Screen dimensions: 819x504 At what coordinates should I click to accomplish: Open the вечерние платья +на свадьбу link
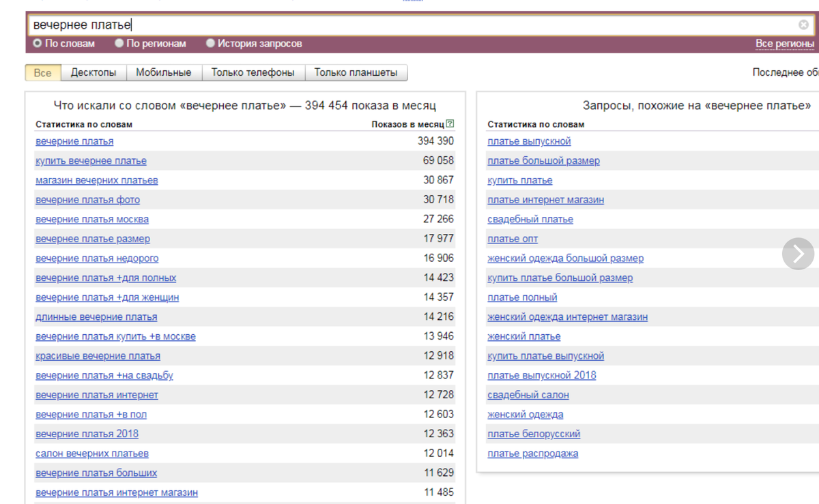pos(104,375)
